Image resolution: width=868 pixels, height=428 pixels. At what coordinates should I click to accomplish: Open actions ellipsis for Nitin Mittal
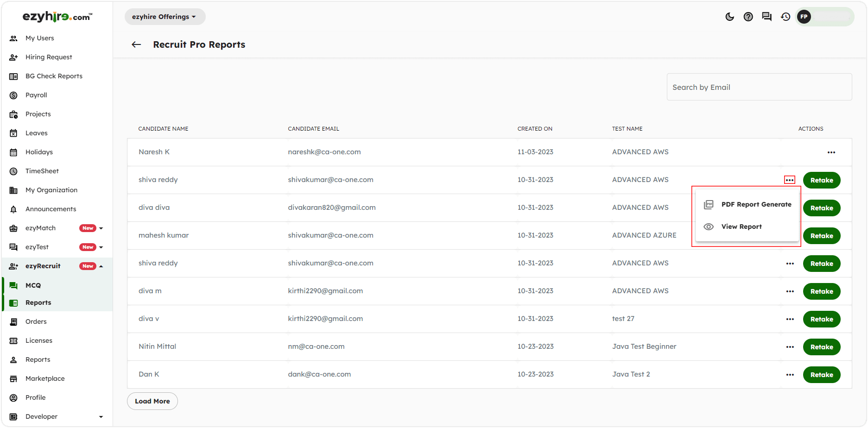coord(790,347)
